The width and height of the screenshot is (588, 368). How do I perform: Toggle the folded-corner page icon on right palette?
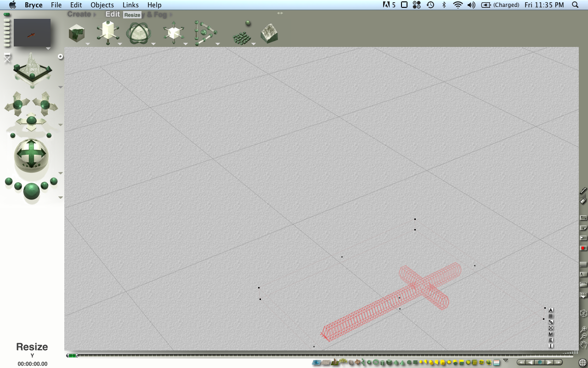[583, 228]
